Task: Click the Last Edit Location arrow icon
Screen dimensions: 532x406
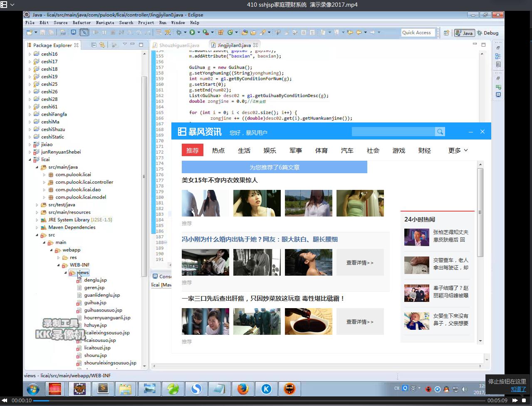Action: click(x=350, y=32)
